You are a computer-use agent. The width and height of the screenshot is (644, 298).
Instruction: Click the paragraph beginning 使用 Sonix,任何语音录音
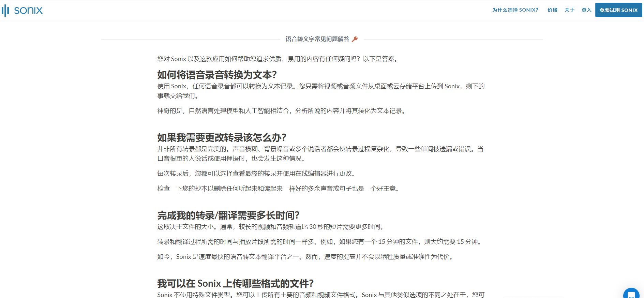[321, 91]
